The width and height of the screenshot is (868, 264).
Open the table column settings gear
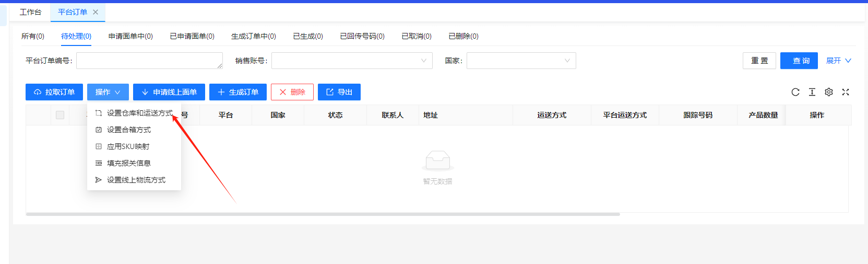tap(829, 92)
